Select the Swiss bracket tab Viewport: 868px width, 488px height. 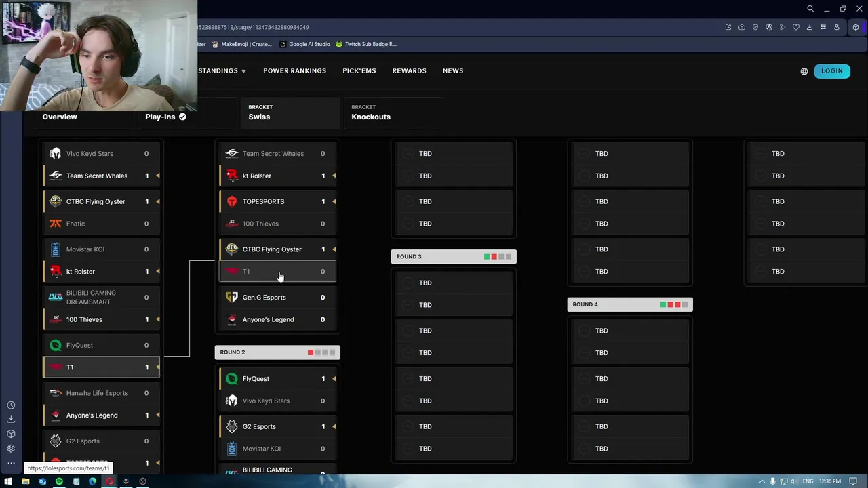[x=290, y=113]
